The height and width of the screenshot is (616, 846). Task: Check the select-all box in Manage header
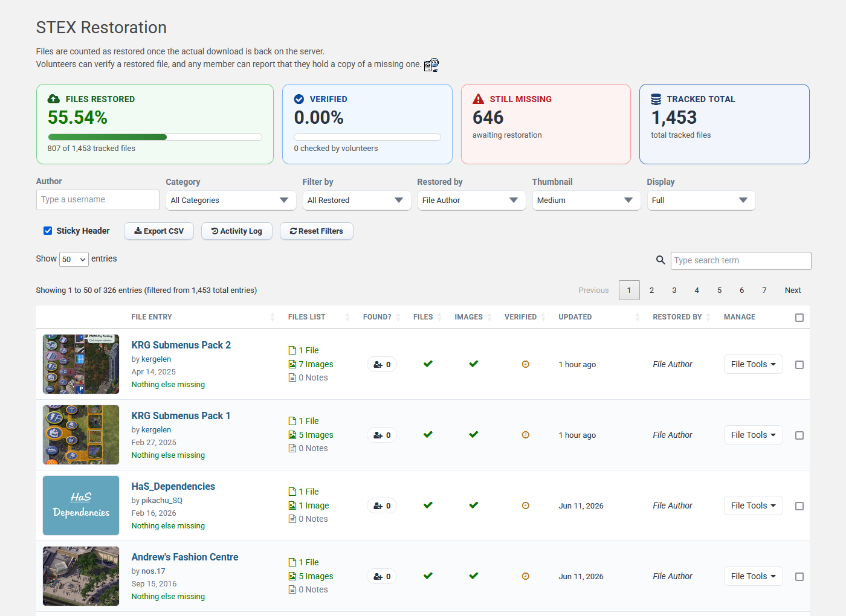(799, 318)
